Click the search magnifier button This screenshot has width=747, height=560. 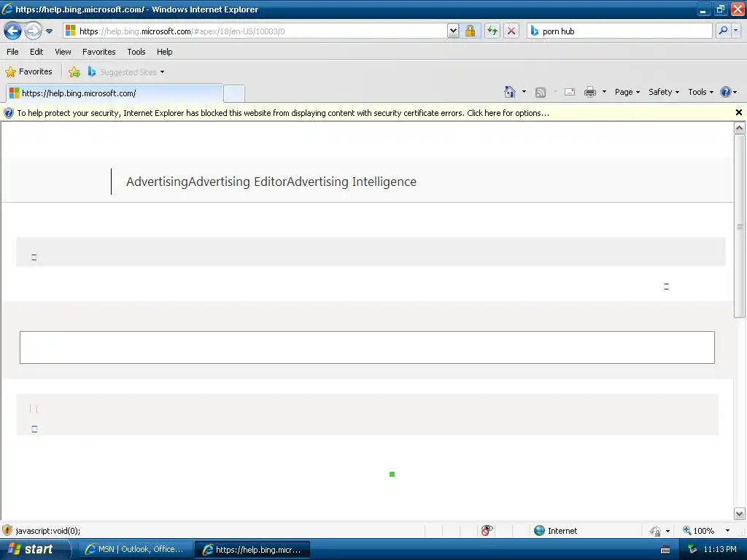(723, 31)
